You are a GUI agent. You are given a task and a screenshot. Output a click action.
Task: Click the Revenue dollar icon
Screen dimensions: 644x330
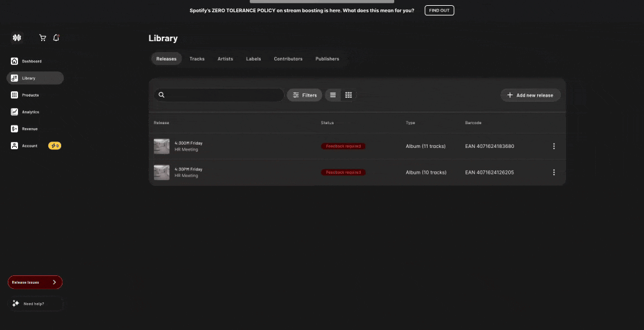coord(14,129)
